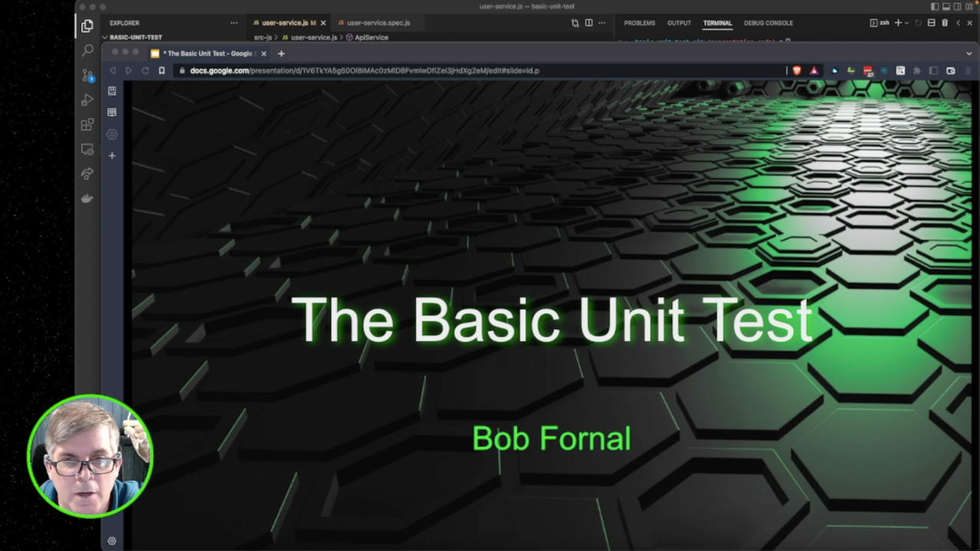Split the editor right
Viewport: 980px width, 551px height.
[x=589, y=23]
